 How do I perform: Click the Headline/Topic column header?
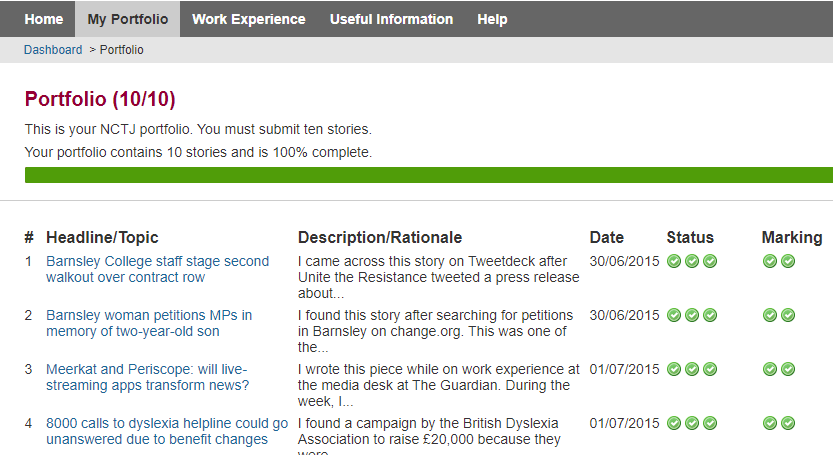[102, 238]
